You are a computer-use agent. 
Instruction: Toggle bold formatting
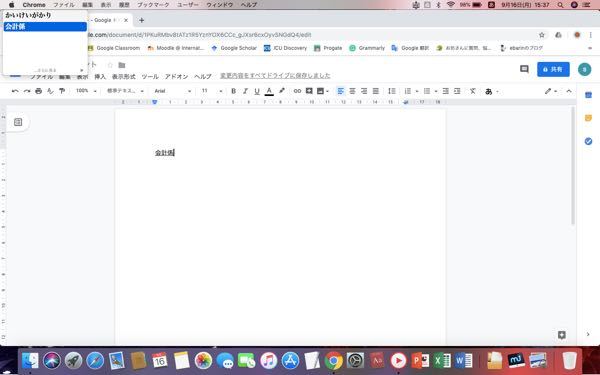pos(233,91)
